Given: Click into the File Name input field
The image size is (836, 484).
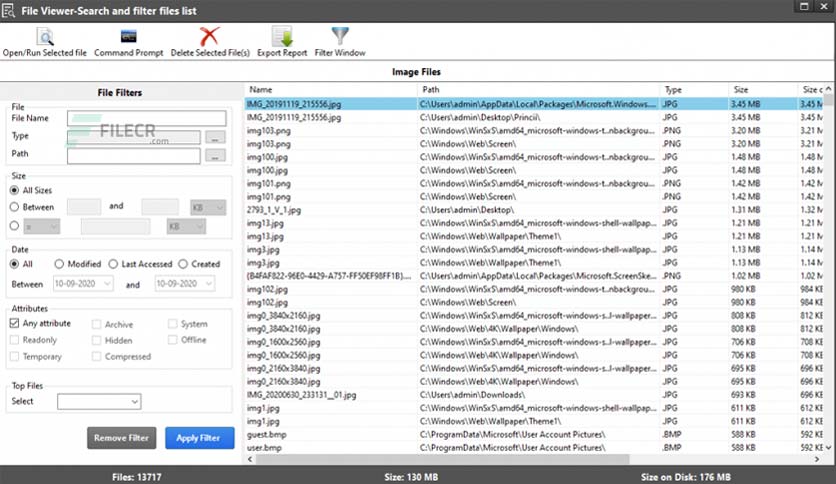Looking at the screenshot, I should pos(147,118).
